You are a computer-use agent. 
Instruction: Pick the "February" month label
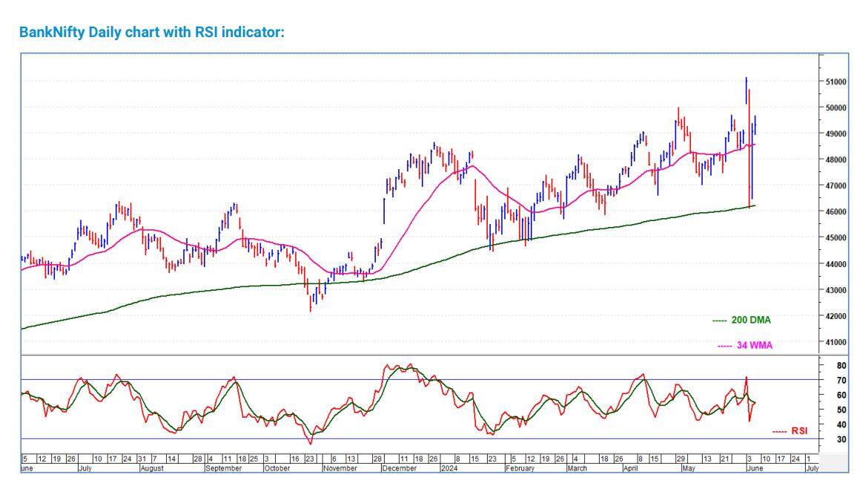click(520, 469)
